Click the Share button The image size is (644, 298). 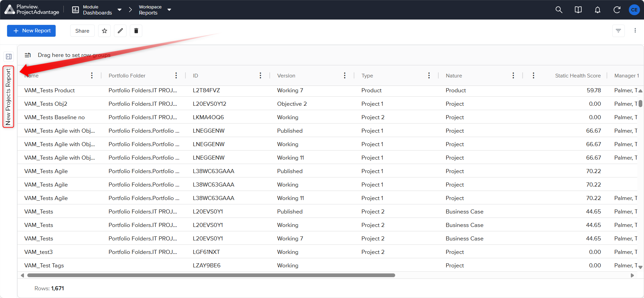pos(82,31)
